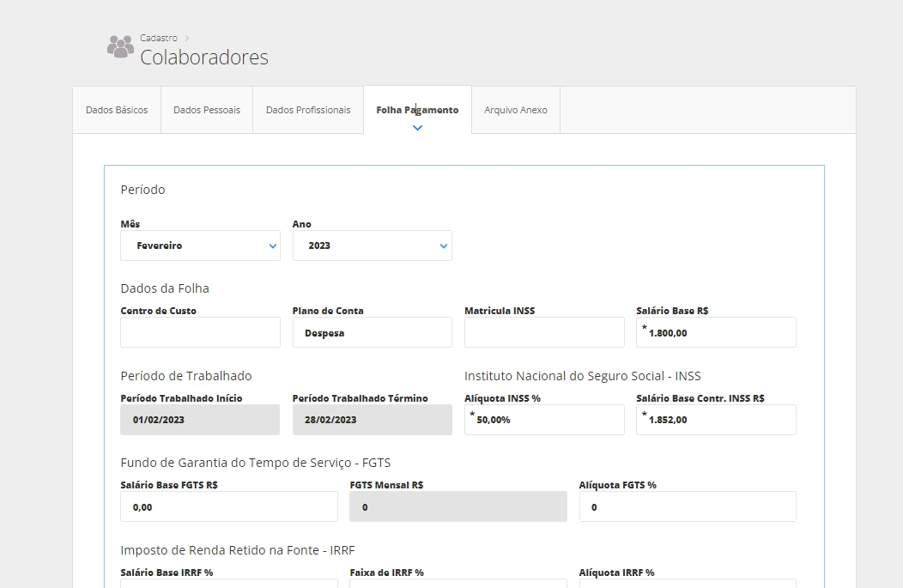903x588 pixels.
Task: Select the Salário Base FGTS R$ input
Action: tap(229, 506)
